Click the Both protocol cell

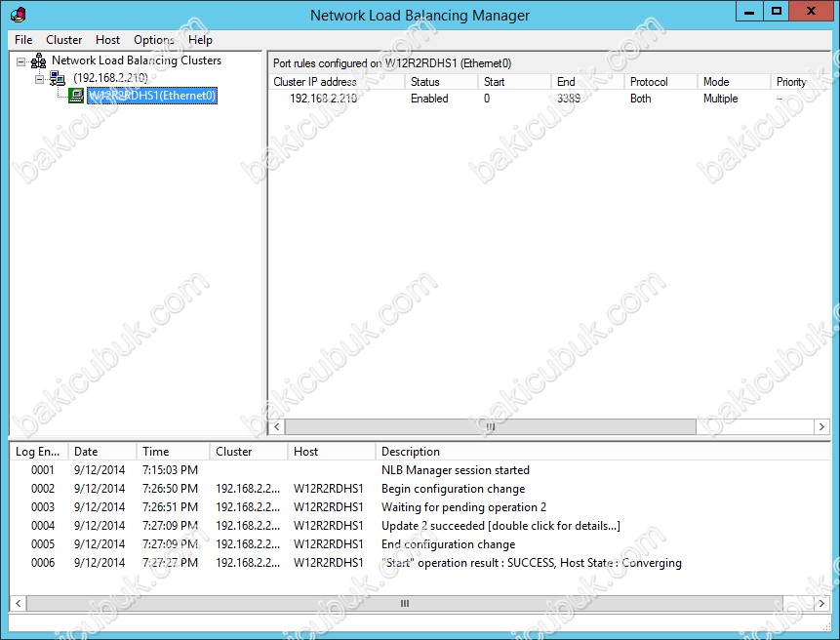[x=640, y=99]
